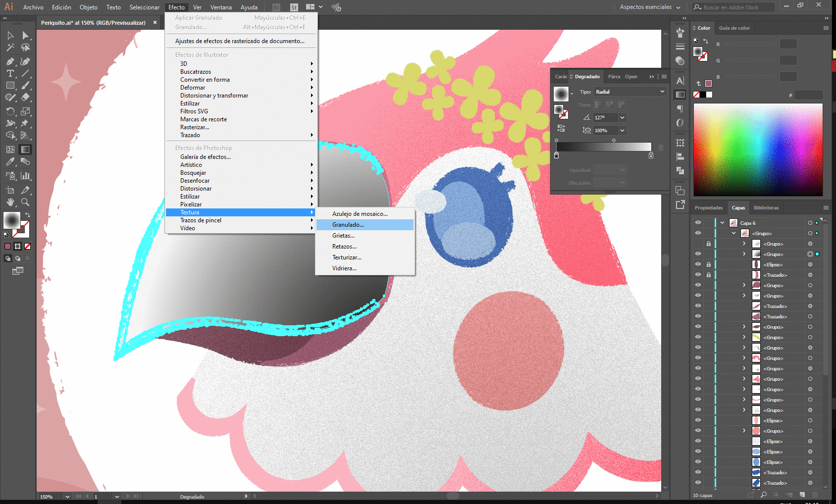Select the Hand tool

(x=10, y=202)
